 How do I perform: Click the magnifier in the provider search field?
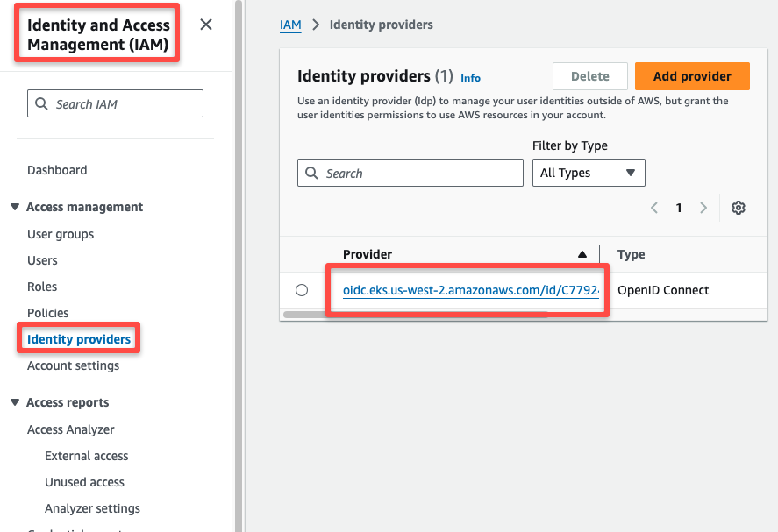tap(311, 173)
